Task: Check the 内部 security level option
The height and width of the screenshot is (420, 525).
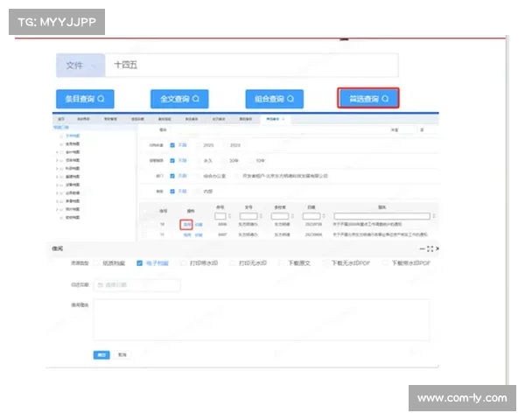Action: point(199,192)
